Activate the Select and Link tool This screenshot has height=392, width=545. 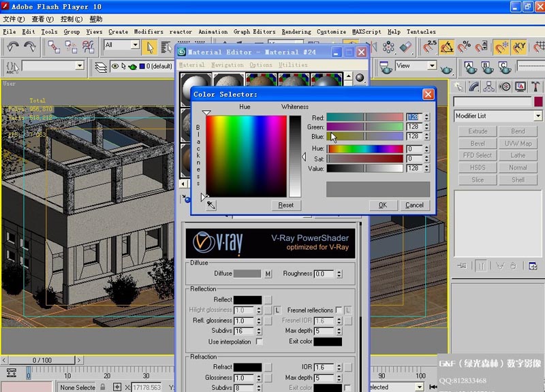pos(54,47)
